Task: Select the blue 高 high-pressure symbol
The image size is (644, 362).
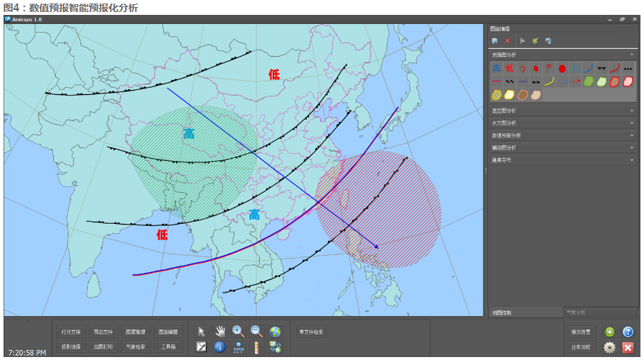Action: (497, 68)
